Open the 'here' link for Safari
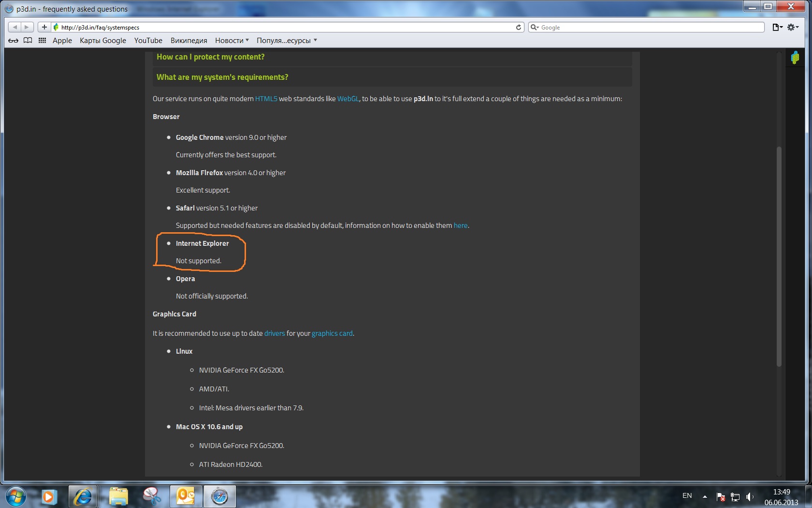This screenshot has height=508, width=812. 461,225
